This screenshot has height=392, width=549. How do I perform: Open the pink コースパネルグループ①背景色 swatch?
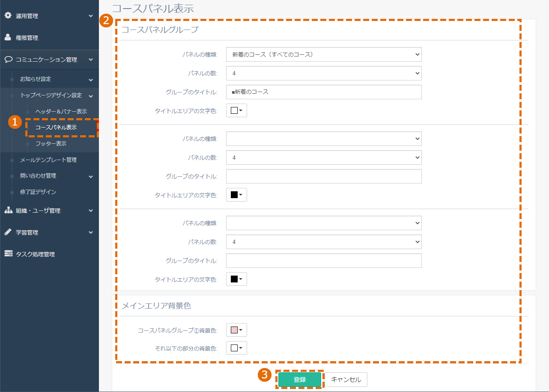236,330
